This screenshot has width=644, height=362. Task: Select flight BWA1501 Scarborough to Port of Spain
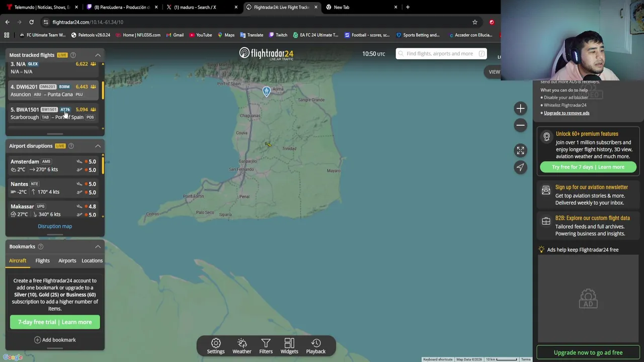(x=54, y=113)
